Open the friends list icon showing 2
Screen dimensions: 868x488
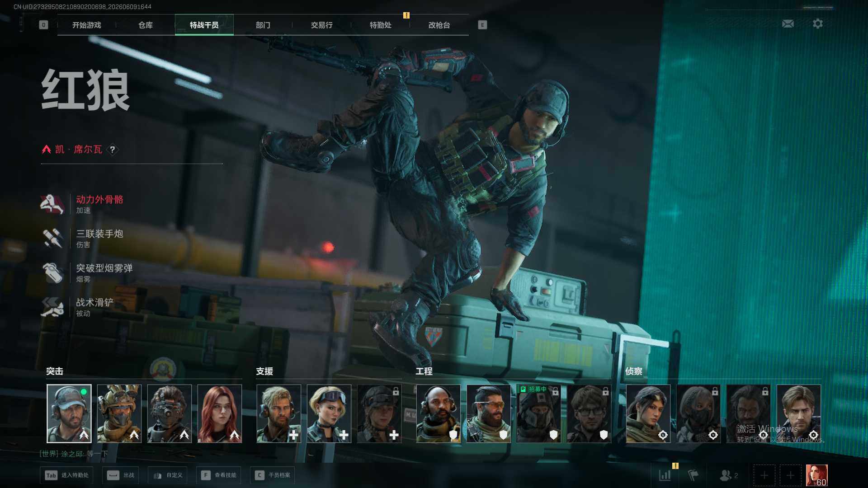729,475
